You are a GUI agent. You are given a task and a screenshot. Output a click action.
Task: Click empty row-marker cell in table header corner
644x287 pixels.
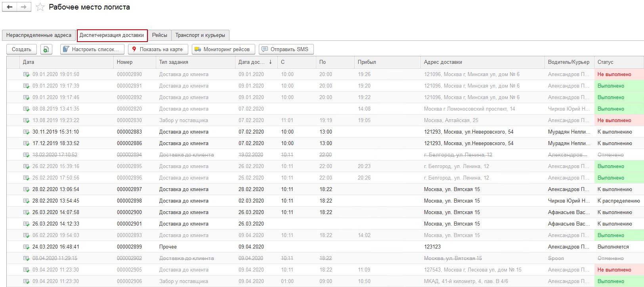pos(13,62)
